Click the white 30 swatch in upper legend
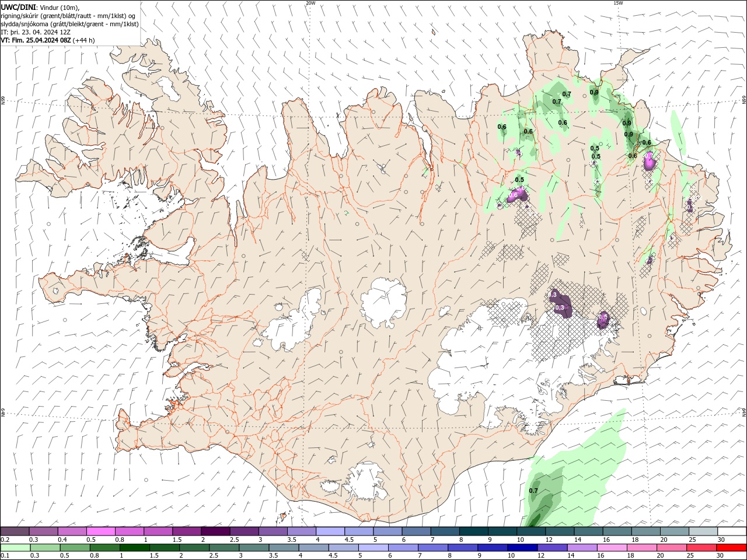This screenshot has height=560, width=747. [x=732, y=531]
